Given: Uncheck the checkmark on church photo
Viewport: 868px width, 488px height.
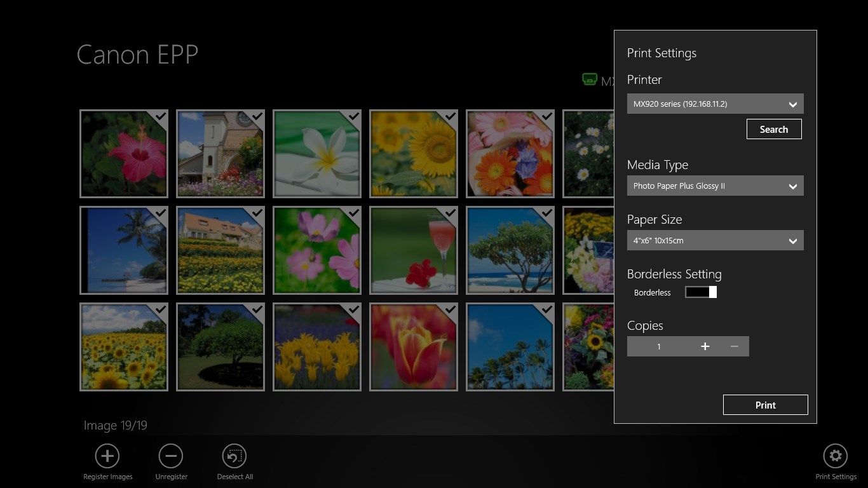Looking at the screenshot, I should (x=257, y=116).
